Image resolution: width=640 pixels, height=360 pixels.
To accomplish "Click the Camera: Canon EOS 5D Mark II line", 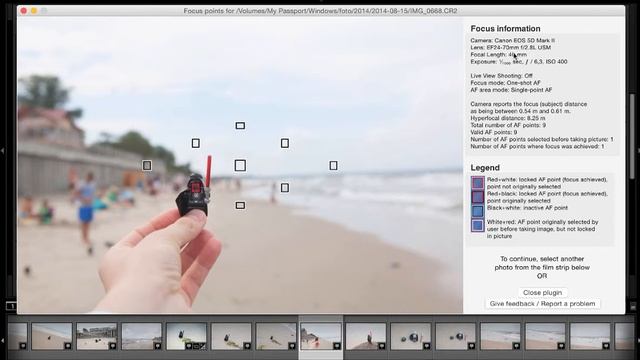I will 512,40.
